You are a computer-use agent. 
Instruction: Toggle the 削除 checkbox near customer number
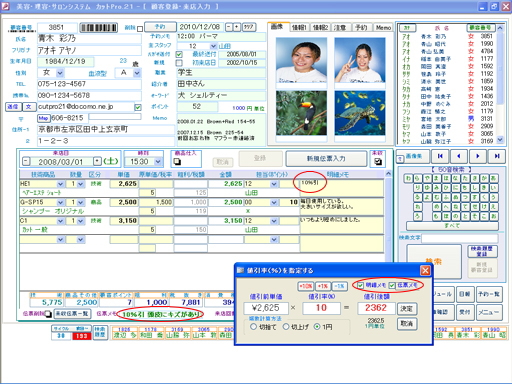pos(140,29)
